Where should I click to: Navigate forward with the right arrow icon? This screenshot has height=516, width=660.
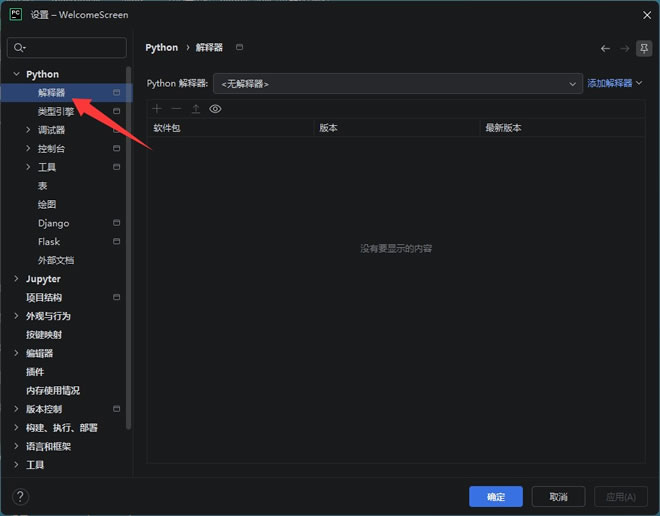(625, 48)
